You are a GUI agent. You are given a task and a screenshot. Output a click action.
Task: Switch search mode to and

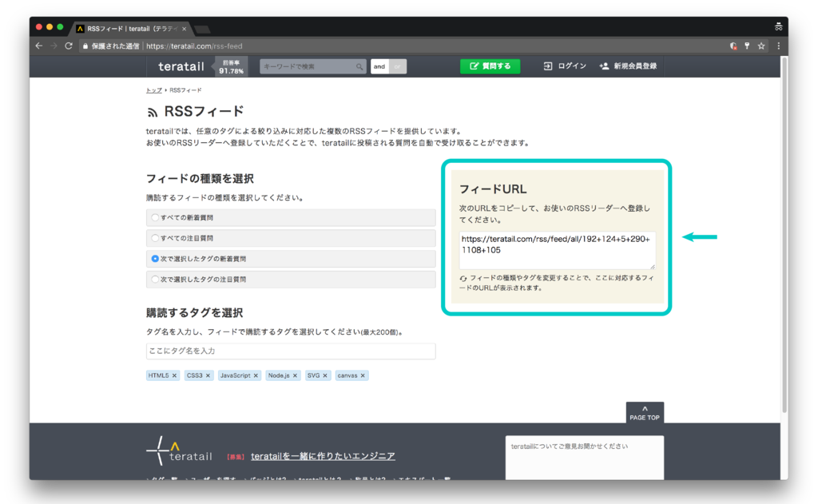pyautogui.click(x=379, y=66)
